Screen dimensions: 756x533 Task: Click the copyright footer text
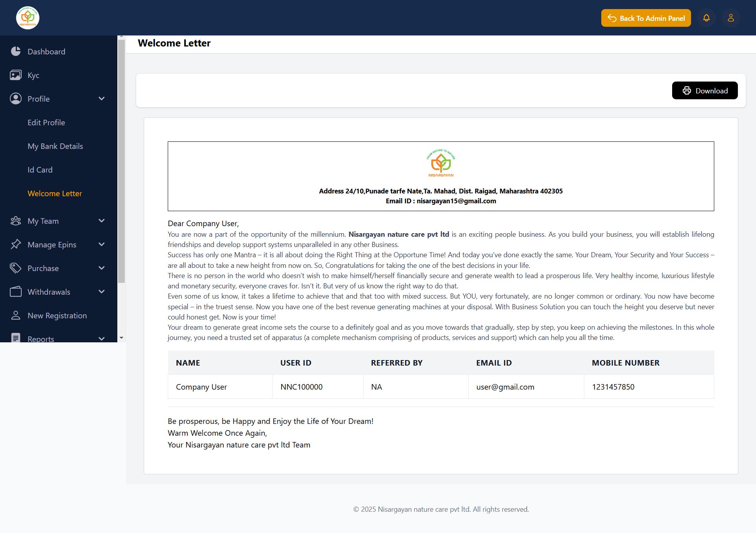click(x=441, y=509)
